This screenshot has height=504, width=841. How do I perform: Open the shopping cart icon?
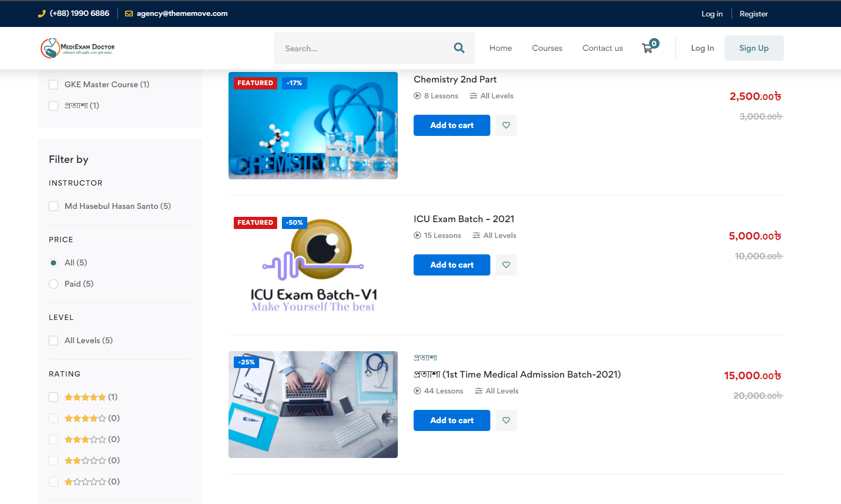coord(647,48)
